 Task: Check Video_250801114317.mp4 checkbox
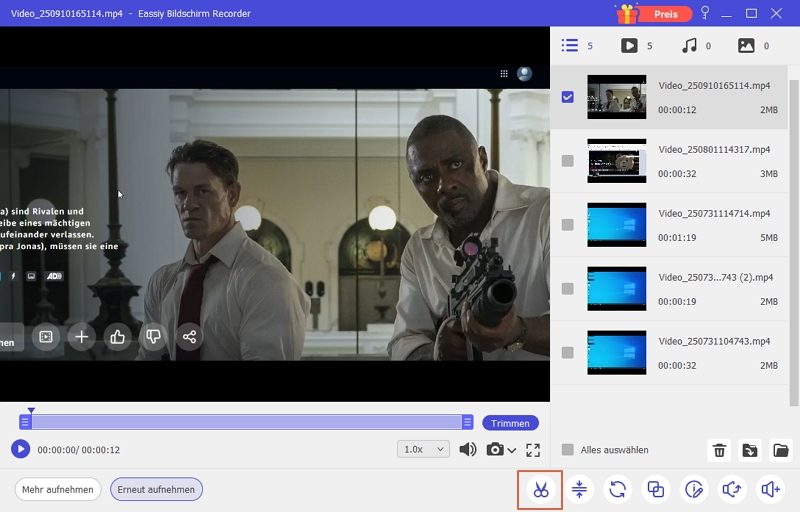tap(567, 161)
